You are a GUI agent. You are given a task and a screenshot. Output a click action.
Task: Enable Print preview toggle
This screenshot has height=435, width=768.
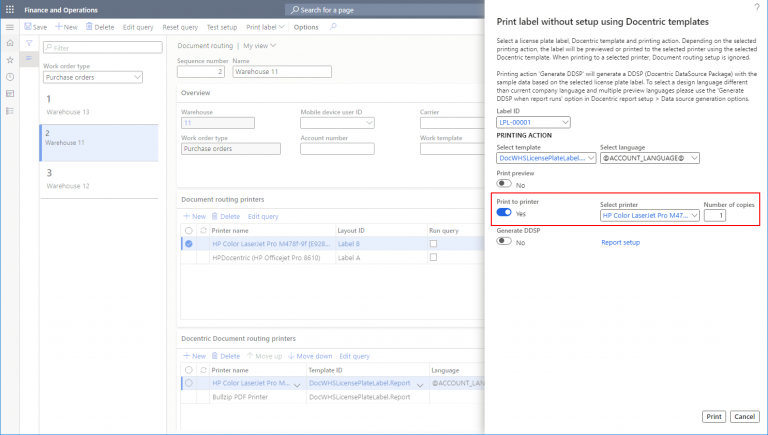pos(504,184)
